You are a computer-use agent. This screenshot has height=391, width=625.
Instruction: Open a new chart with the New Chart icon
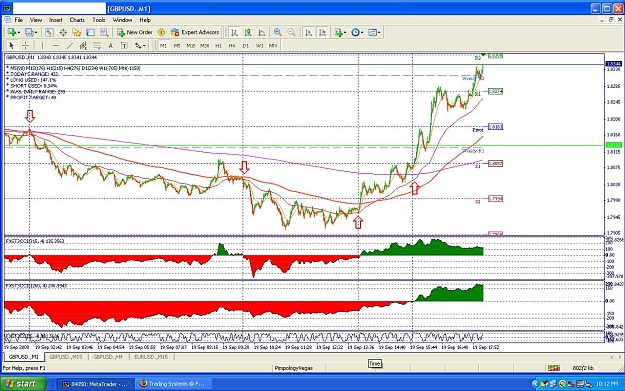11,32
